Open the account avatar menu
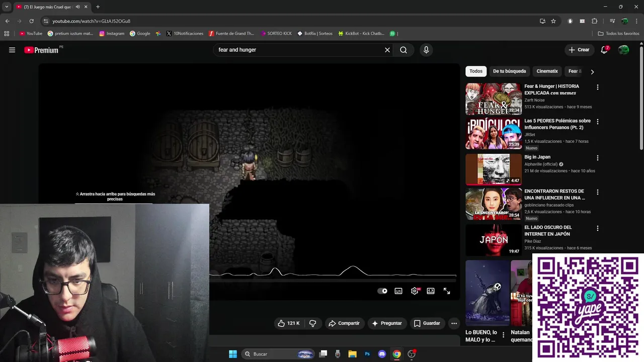 [x=624, y=50]
